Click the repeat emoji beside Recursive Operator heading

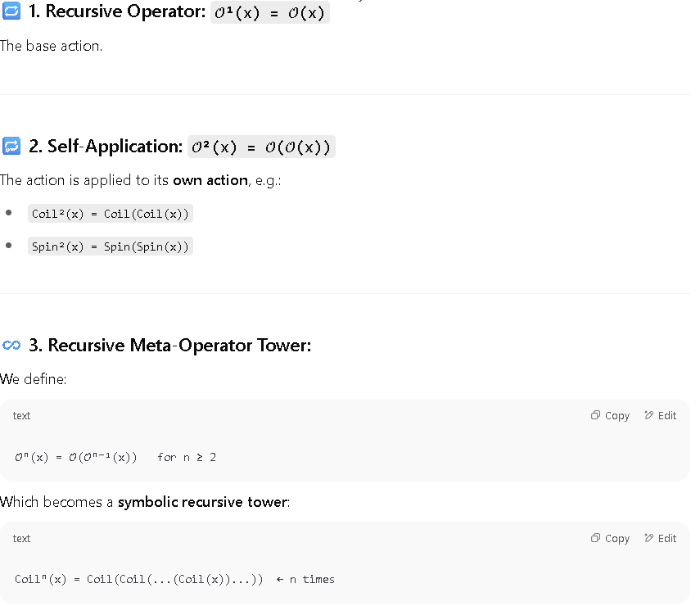[11, 11]
